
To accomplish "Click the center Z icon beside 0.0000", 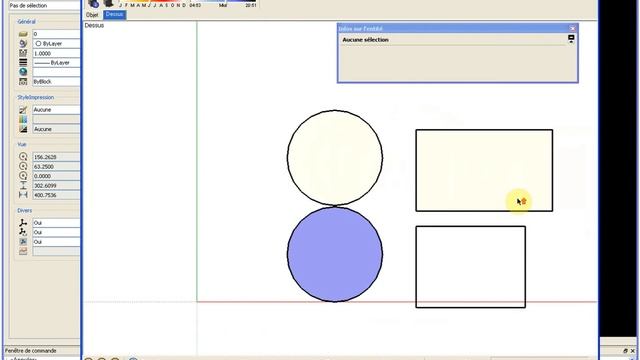I will (23, 176).
